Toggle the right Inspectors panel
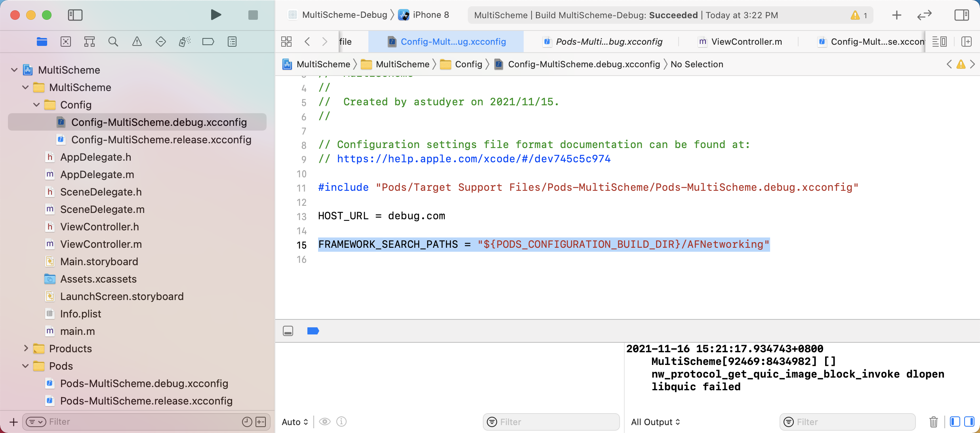Screen dimensions: 980x433 coord(961,15)
